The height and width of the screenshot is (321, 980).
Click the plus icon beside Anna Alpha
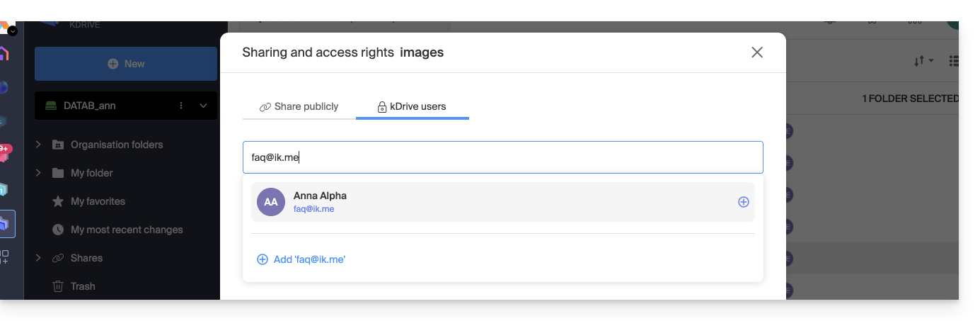[743, 202]
